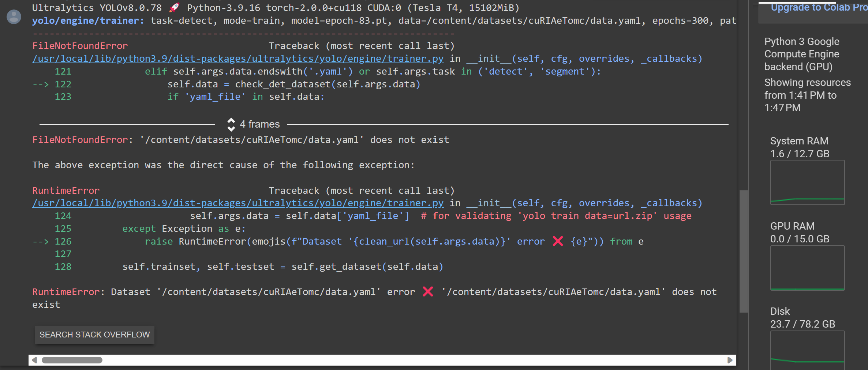Click the System RAM usage graph
This screenshot has height=370, width=868.
[x=807, y=182]
